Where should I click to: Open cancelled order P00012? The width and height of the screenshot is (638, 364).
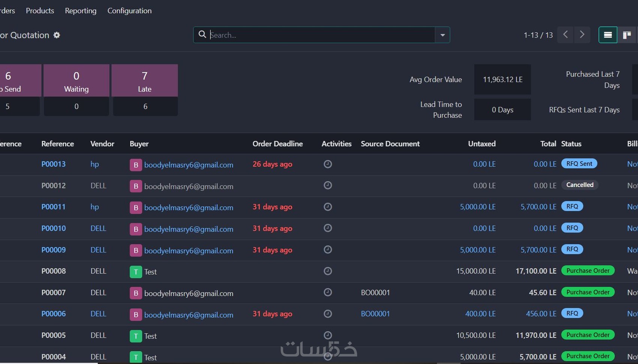pos(53,185)
